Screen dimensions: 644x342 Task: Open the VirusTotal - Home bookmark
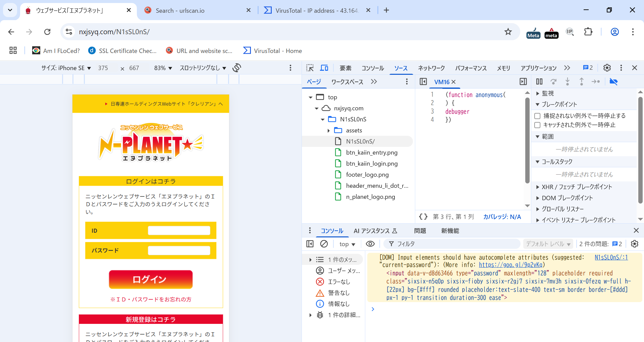point(272,51)
